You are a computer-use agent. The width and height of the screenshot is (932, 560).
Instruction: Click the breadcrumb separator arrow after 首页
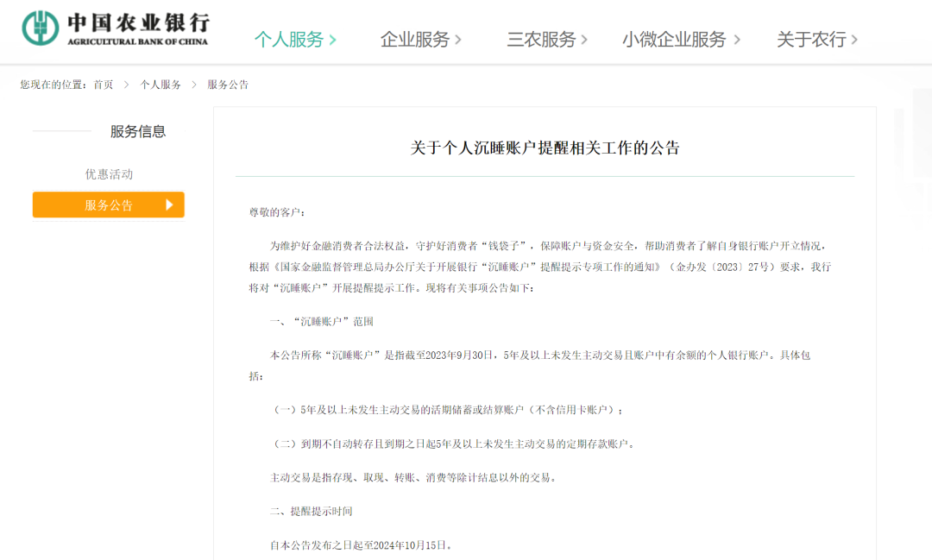pos(125,85)
